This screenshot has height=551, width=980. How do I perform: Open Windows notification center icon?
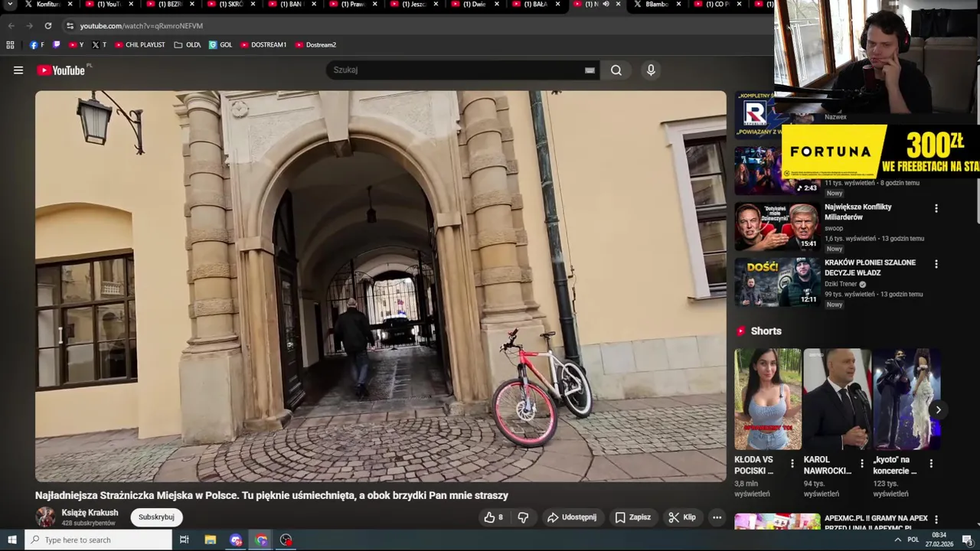[967, 540]
